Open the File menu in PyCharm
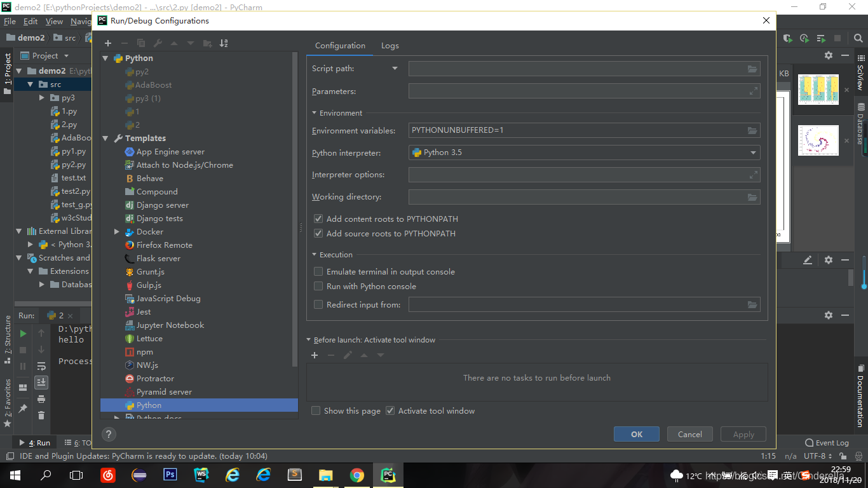Screen dimensions: 868x488 coord(10,22)
